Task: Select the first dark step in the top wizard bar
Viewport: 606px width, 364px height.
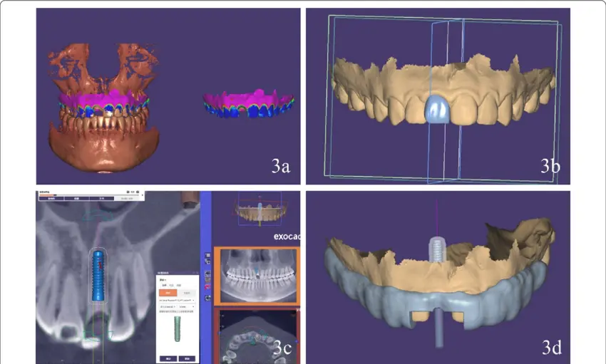Action: click(51, 199)
